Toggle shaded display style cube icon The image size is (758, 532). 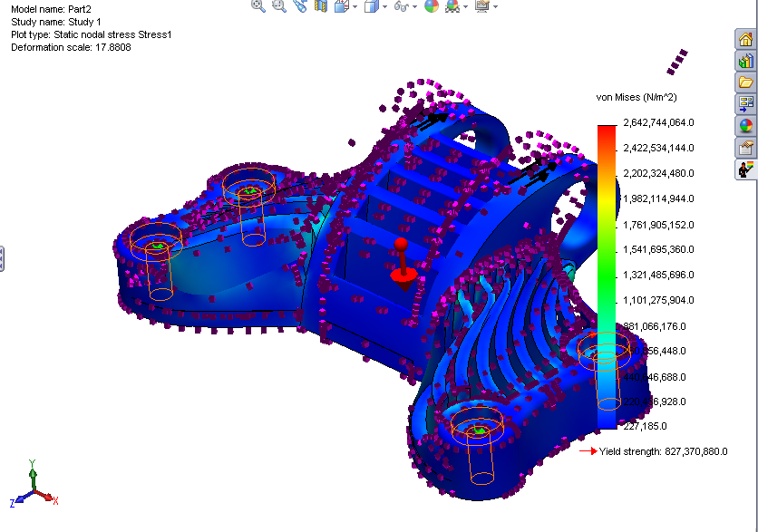coord(369,7)
